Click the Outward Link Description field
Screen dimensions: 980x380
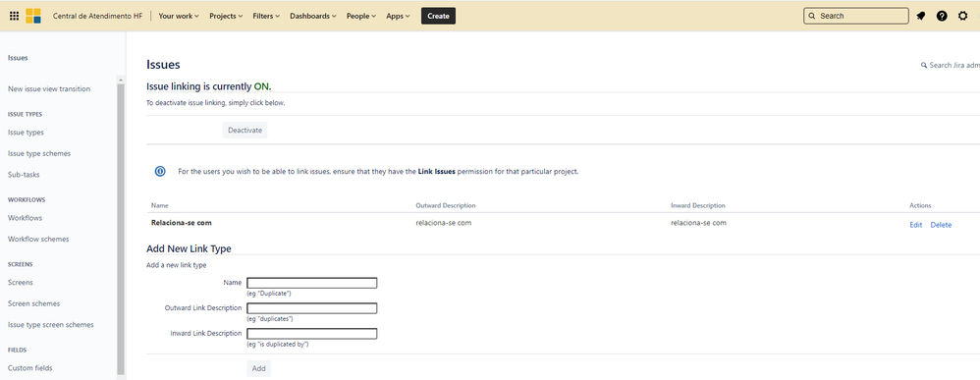[x=312, y=308]
